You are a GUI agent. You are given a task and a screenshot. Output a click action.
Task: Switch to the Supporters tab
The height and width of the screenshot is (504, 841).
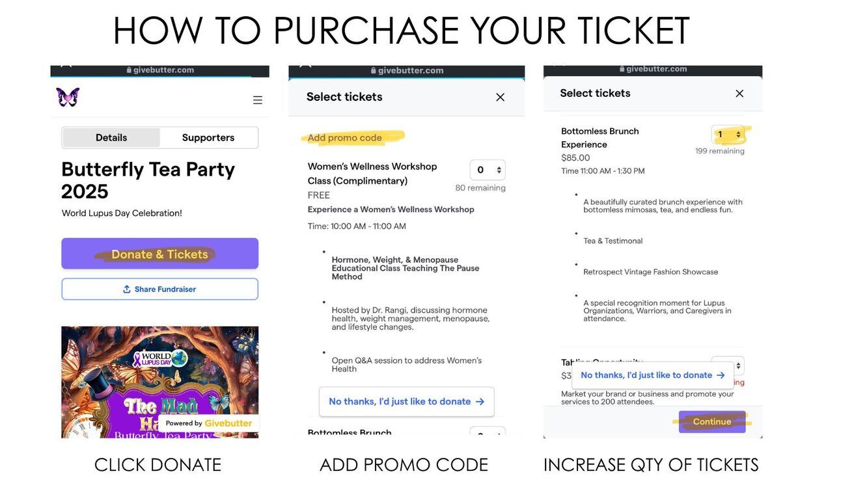(208, 138)
